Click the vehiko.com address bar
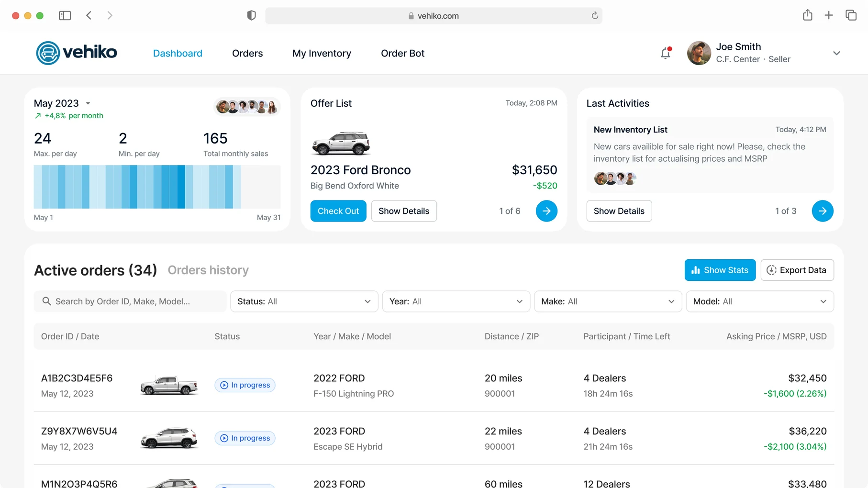Image resolution: width=868 pixels, height=488 pixels. click(x=434, y=16)
